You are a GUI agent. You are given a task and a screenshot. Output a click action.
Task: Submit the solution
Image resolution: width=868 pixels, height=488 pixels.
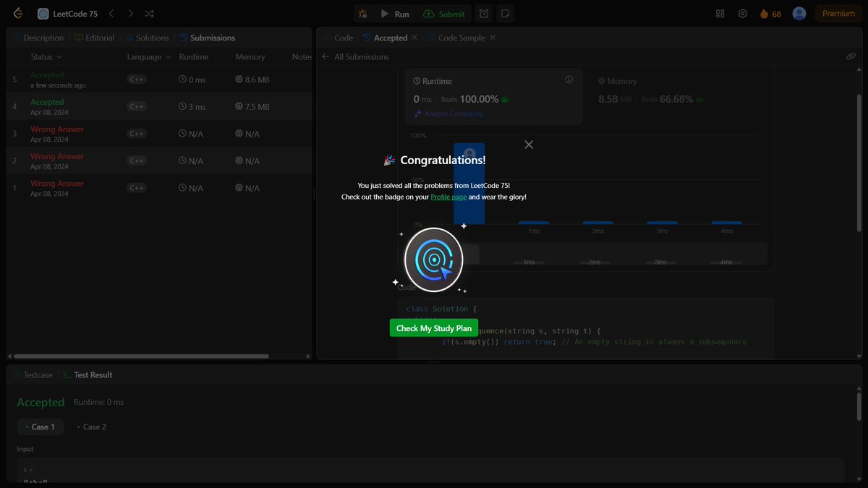pos(445,14)
